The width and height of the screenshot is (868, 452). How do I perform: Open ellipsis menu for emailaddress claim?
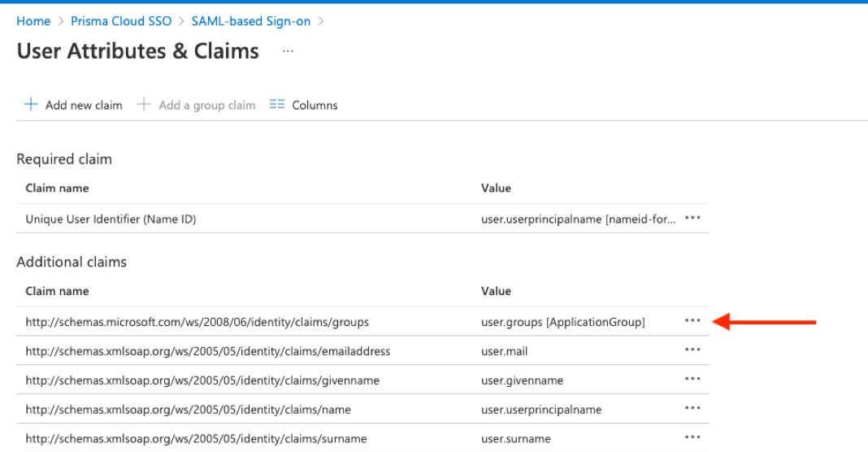click(x=692, y=350)
